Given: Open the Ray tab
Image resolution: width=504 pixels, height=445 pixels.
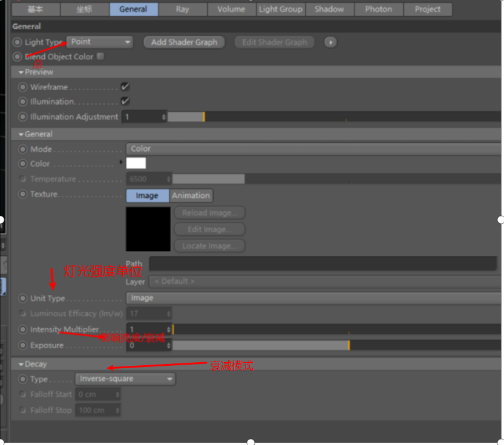Looking at the screenshot, I should point(183,9).
